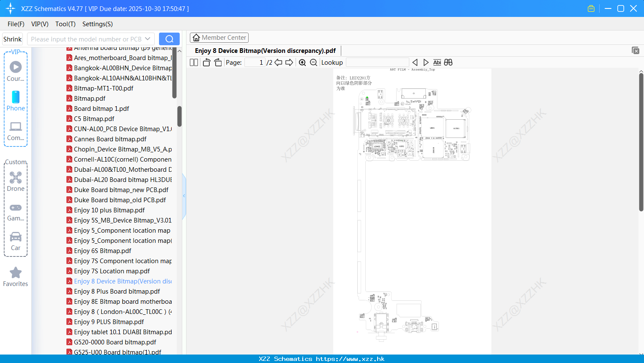Click the binoculars search icon
This screenshot has height=363, width=644.
(448, 62)
